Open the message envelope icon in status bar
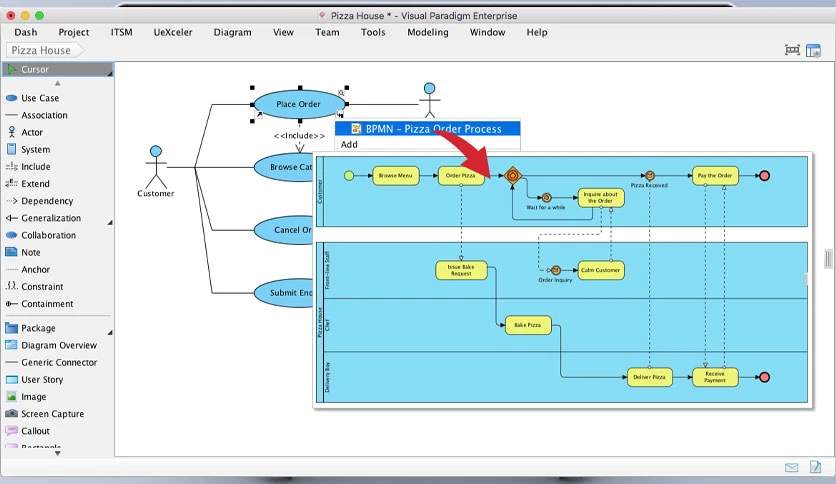Image resolution: width=836 pixels, height=484 pixels. 792,467
